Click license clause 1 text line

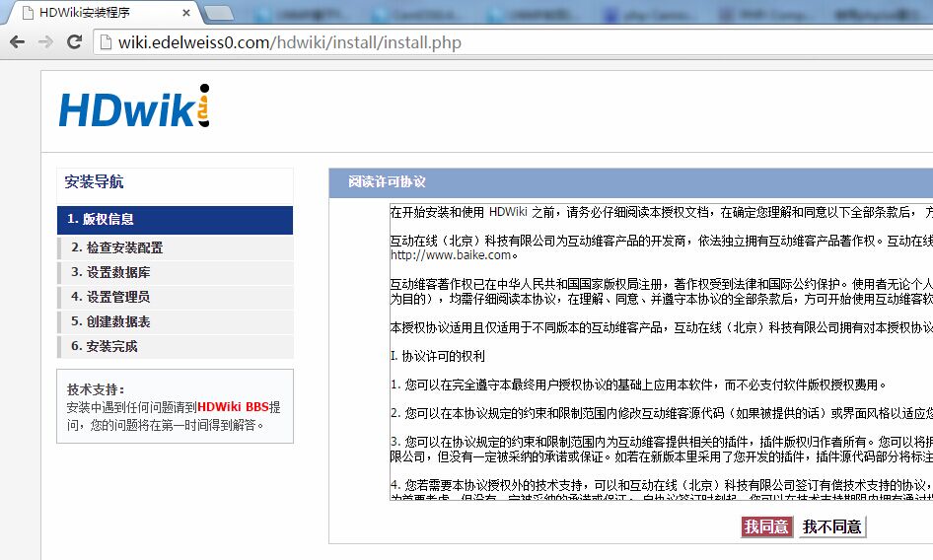(x=638, y=385)
